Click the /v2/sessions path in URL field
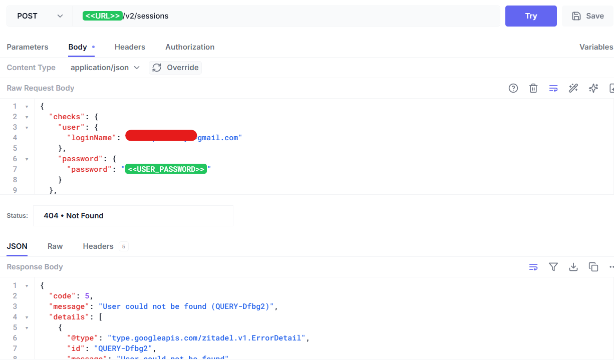 [146, 16]
